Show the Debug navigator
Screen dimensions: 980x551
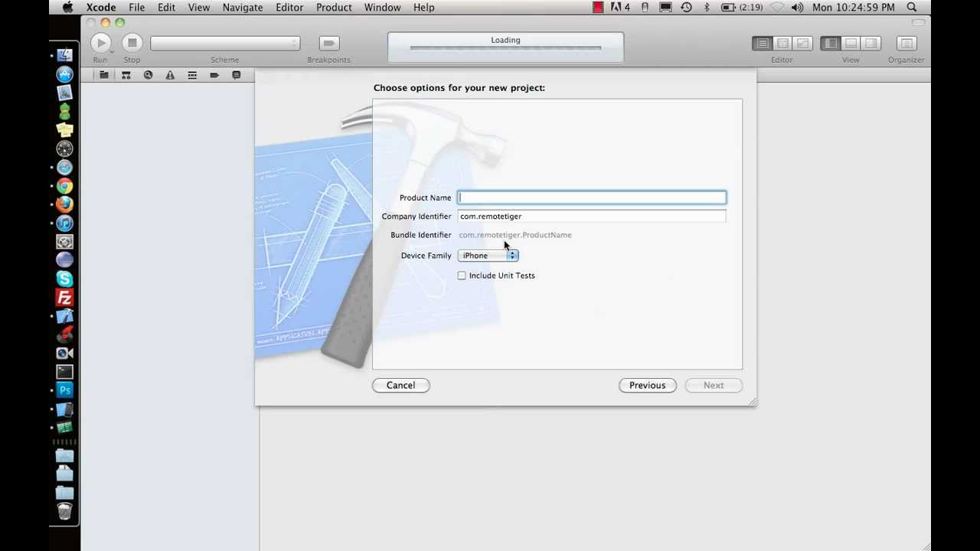point(192,75)
